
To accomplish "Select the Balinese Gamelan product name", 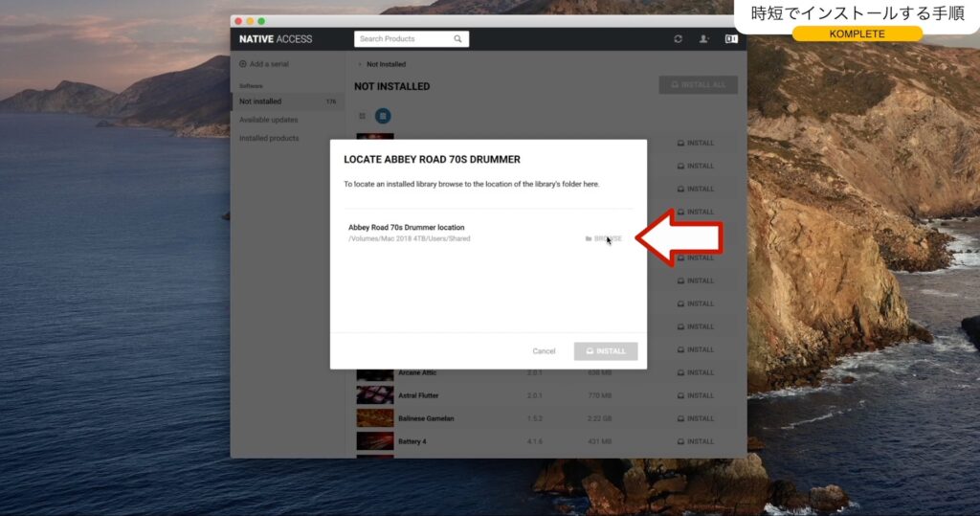I will coord(426,418).
